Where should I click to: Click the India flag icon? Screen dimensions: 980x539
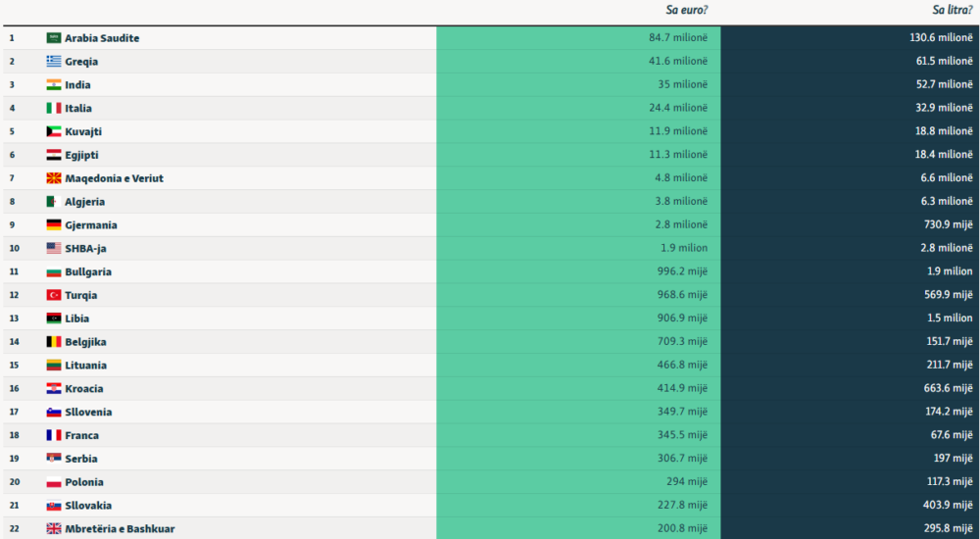pos(54,85)
